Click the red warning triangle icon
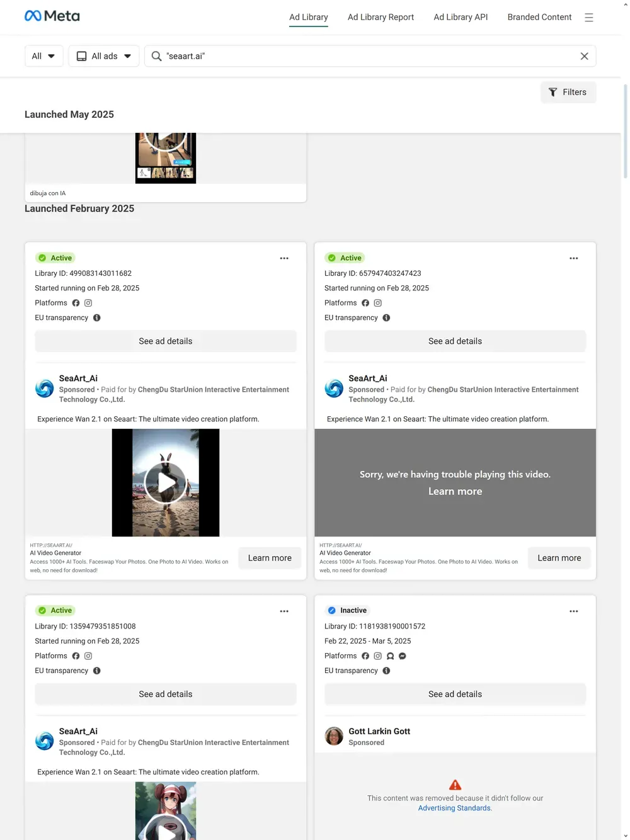 [x=455, y=785]
